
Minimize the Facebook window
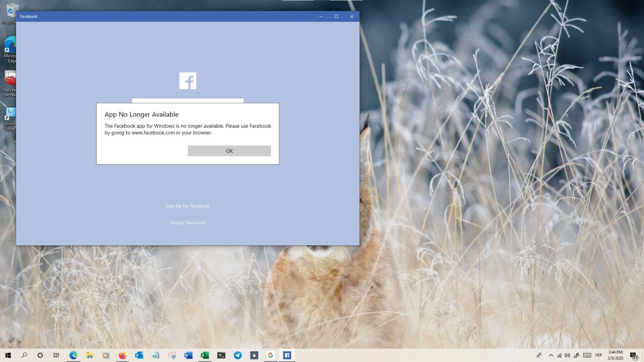(321, 17)
